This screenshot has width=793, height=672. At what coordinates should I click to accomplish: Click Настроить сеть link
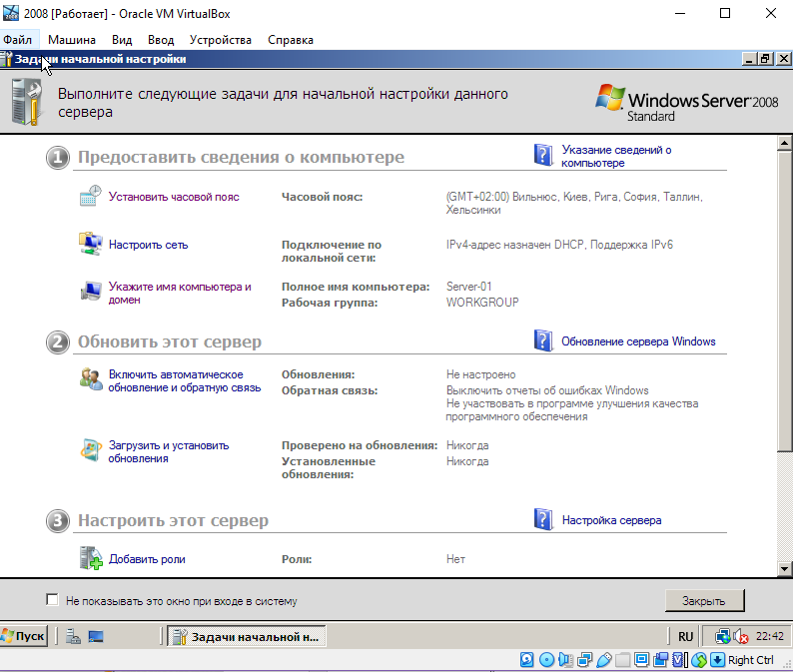(x=148, y=245)
